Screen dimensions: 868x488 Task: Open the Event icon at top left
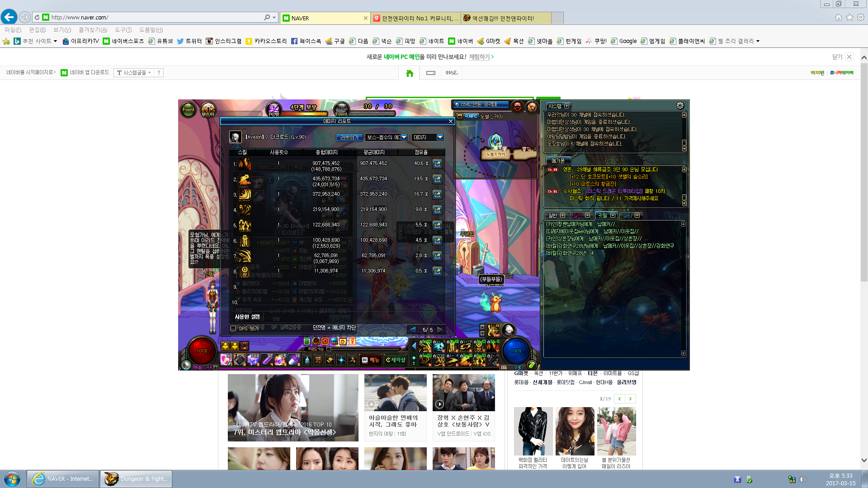tap(188, 109)
